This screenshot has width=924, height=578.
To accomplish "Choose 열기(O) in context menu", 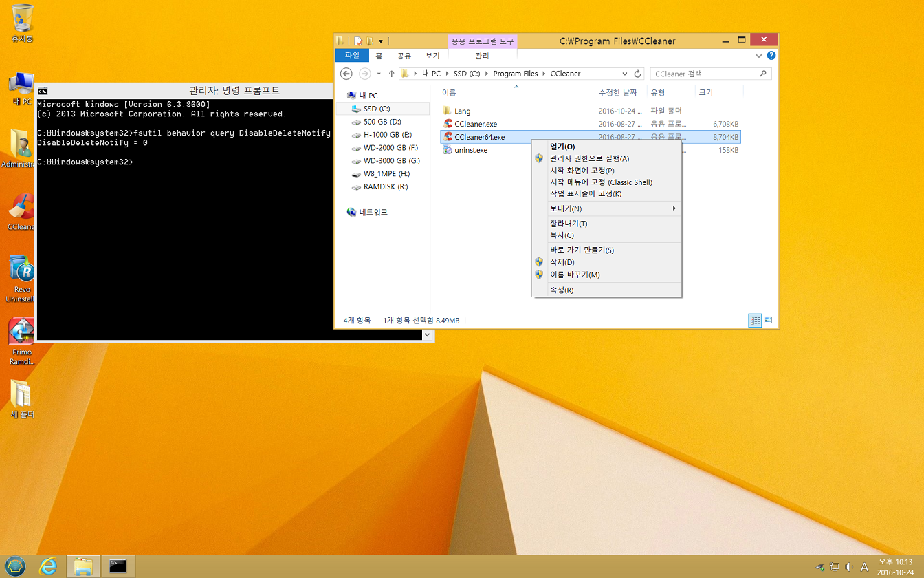I will 608,147.
